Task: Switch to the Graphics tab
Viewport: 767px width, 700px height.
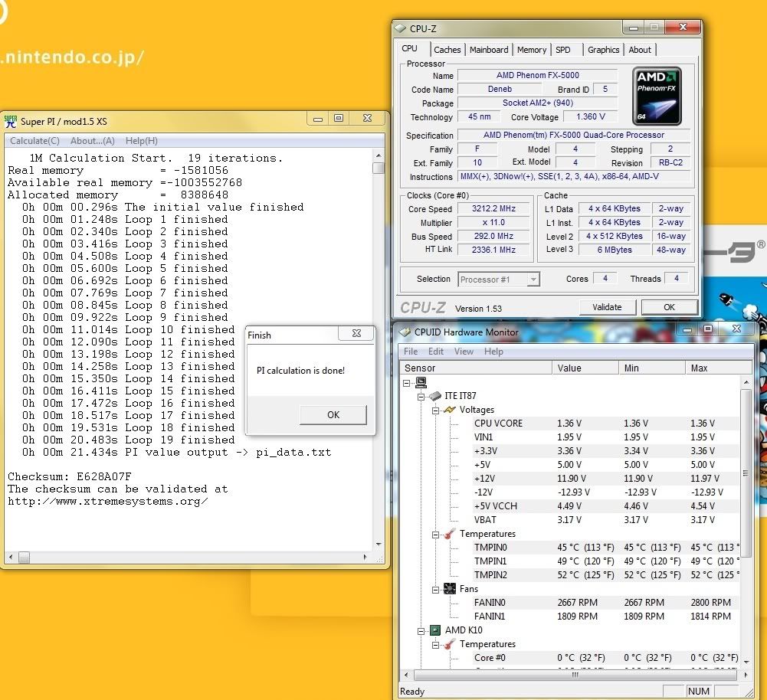Action: coord(603,50)
